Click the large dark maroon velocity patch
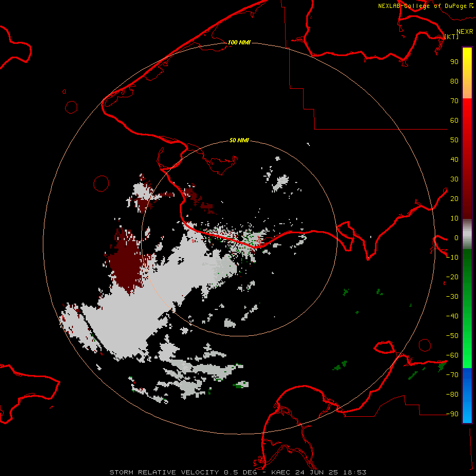 126,261
